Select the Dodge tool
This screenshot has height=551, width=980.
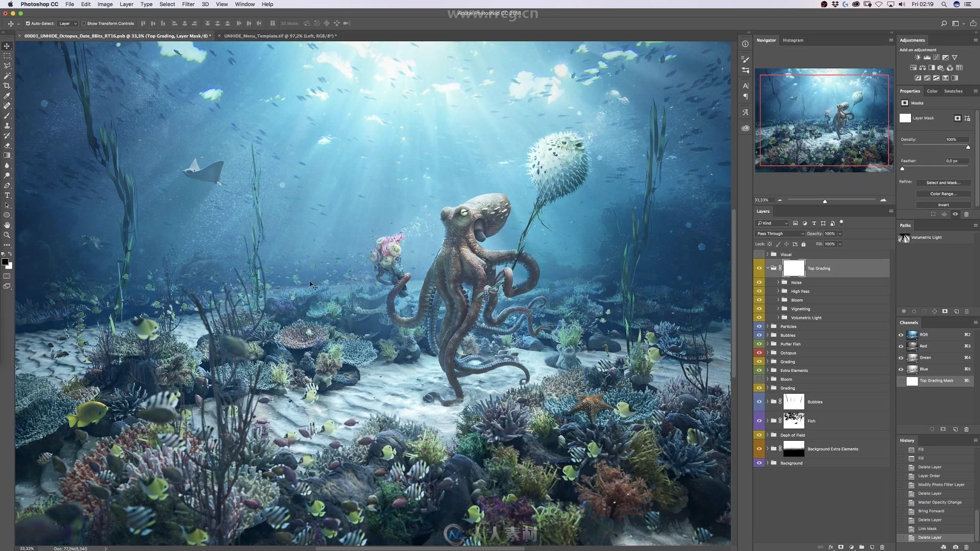(7, 176)
